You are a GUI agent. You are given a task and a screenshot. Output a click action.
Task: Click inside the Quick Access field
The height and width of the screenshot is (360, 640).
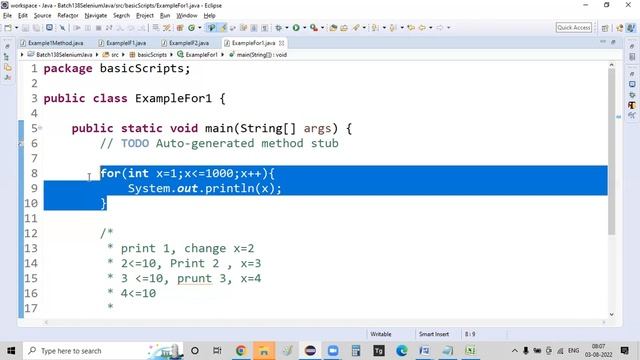point(573,27)
